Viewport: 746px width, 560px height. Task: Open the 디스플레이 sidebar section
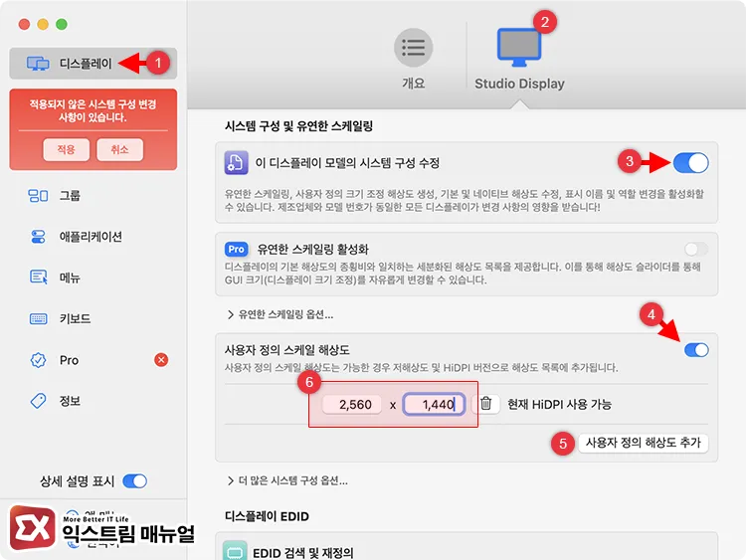click(x=93, y=64)
